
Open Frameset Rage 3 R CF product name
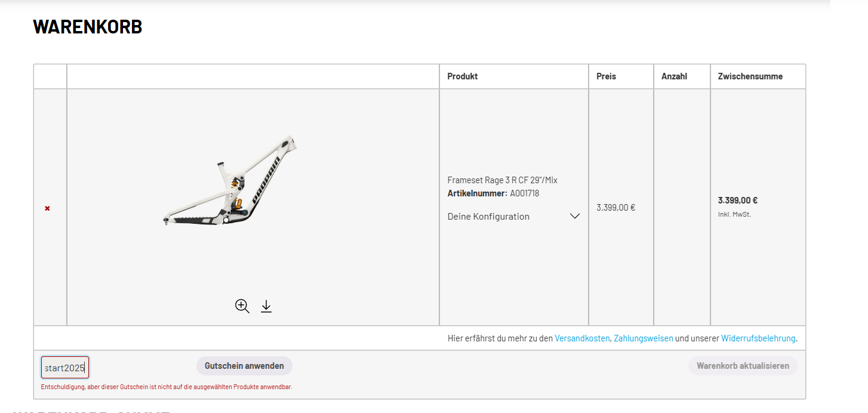pos(502,180)
